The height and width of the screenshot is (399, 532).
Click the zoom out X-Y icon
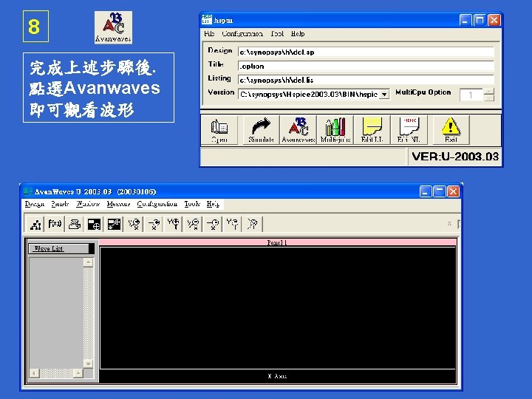point(193,224)
